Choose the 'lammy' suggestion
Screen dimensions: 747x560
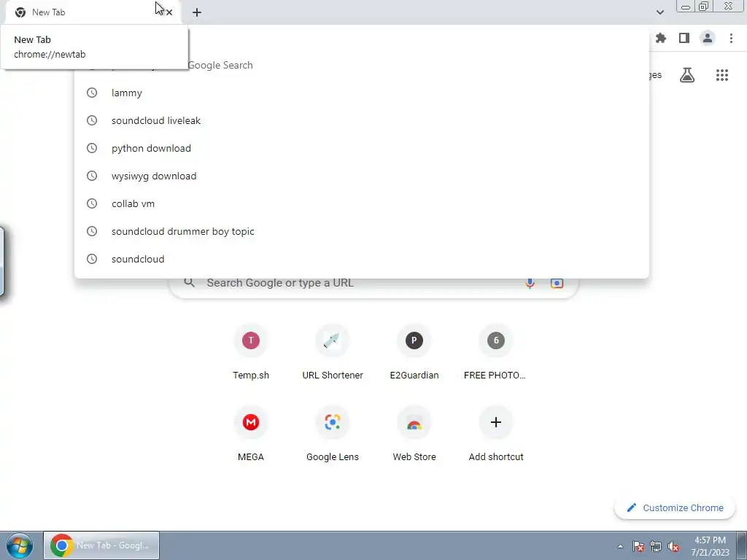[362, 93]
